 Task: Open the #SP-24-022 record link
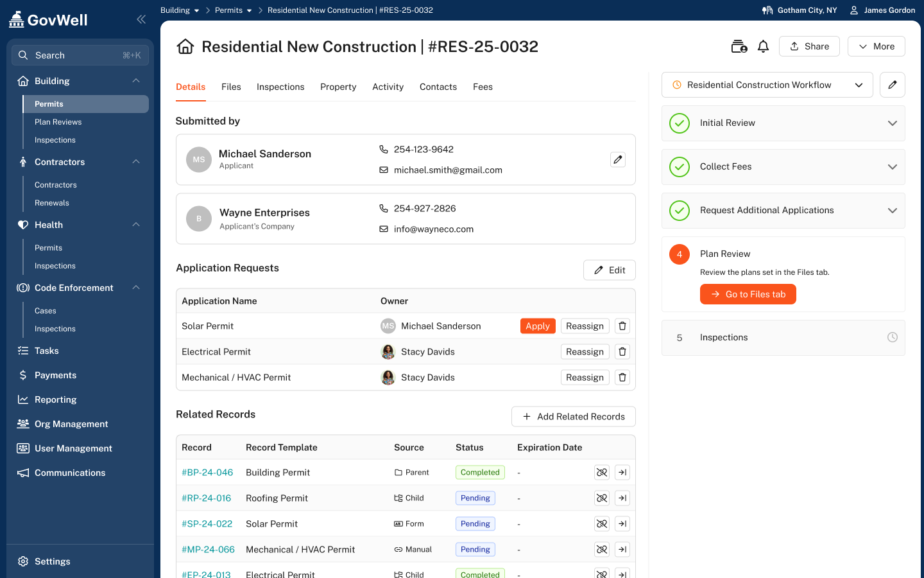pos(207,524)
